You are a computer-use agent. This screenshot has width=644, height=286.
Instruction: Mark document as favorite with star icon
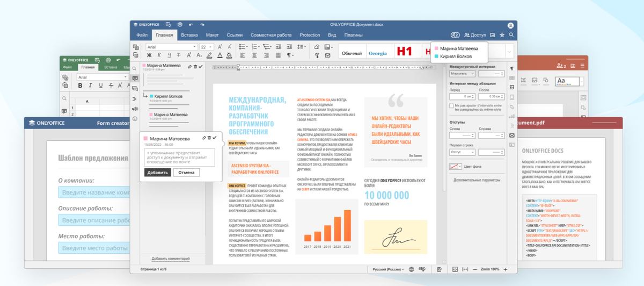tap(502, 35)
